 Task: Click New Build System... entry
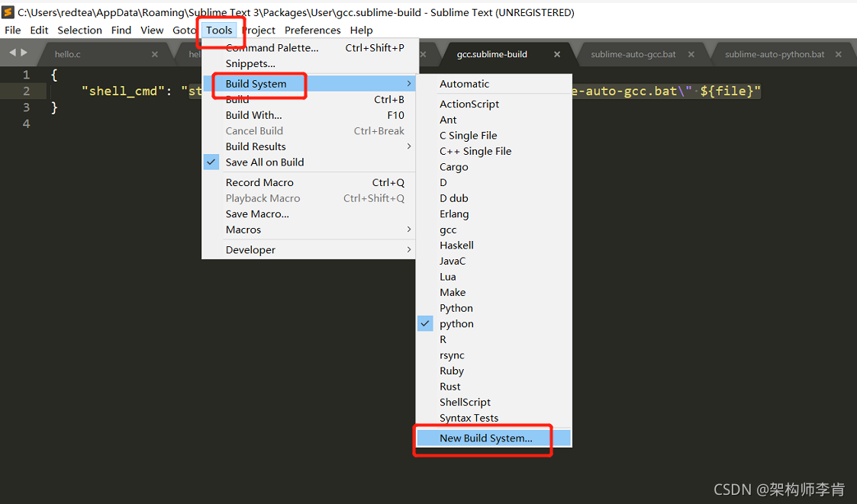(494, 438)
